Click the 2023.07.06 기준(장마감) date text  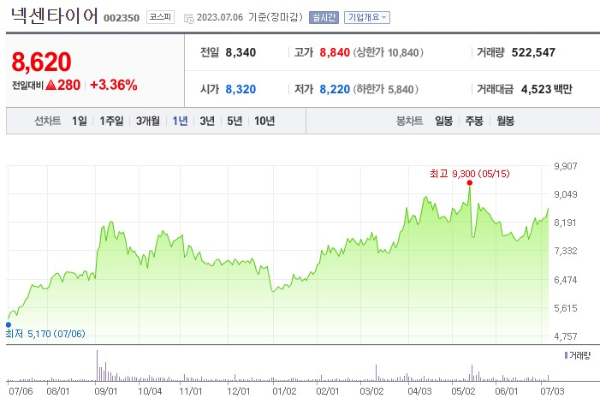249,17
